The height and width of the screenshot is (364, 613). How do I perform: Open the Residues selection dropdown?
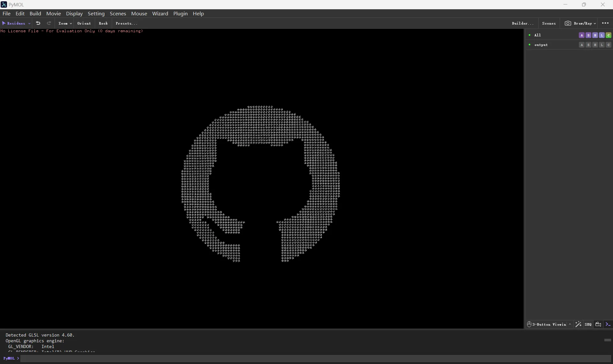coord(16,23)
